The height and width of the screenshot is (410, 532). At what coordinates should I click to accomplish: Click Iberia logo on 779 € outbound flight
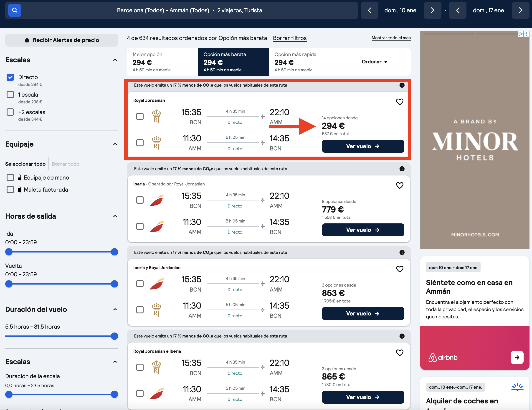(157, 200)
